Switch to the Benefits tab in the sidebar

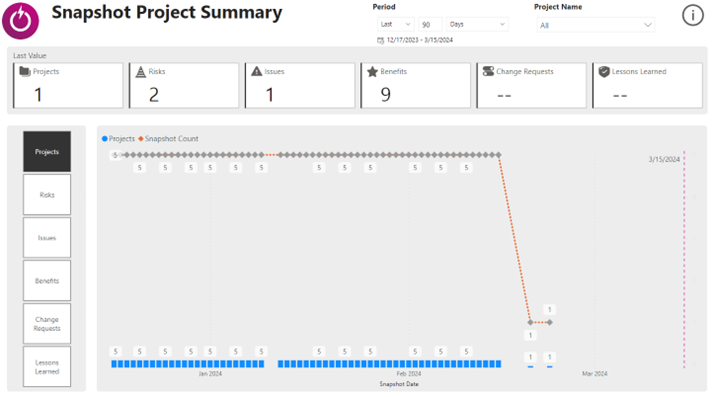pyautogui.click(x=47, y=281)
